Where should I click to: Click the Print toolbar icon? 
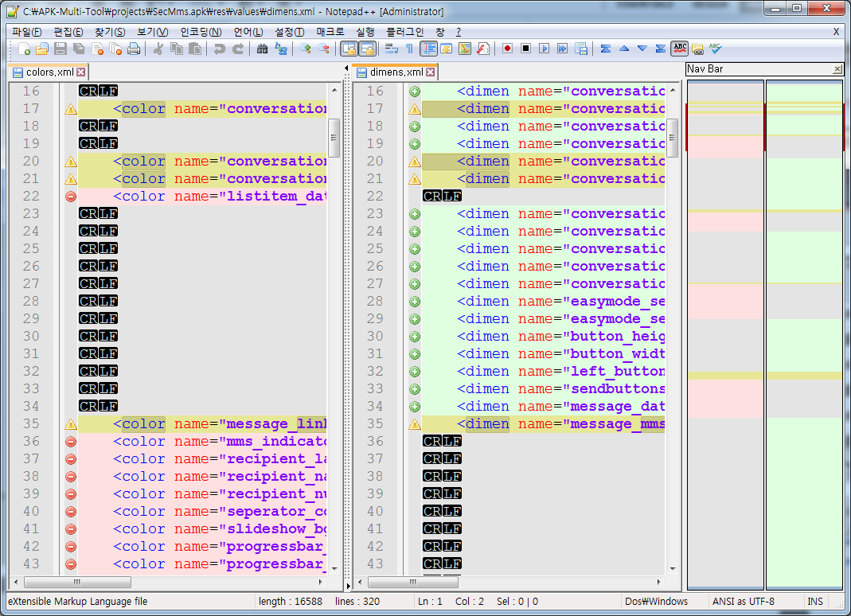tap(134, 49)
